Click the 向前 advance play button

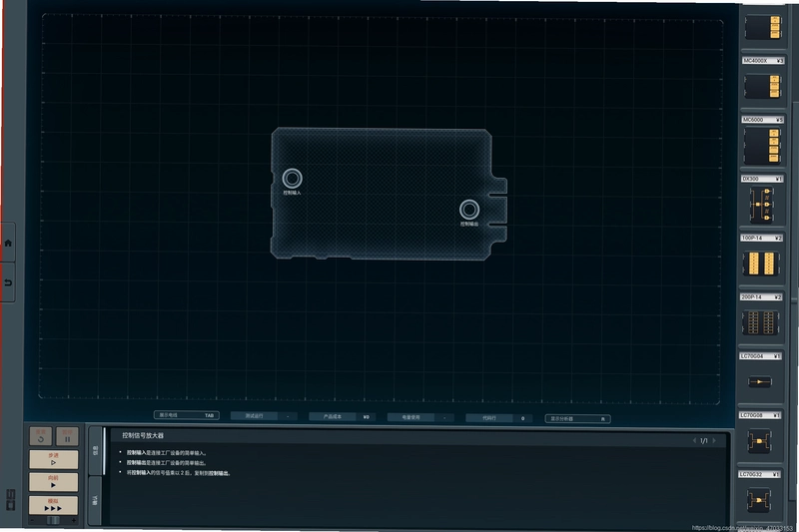(54, 482)
